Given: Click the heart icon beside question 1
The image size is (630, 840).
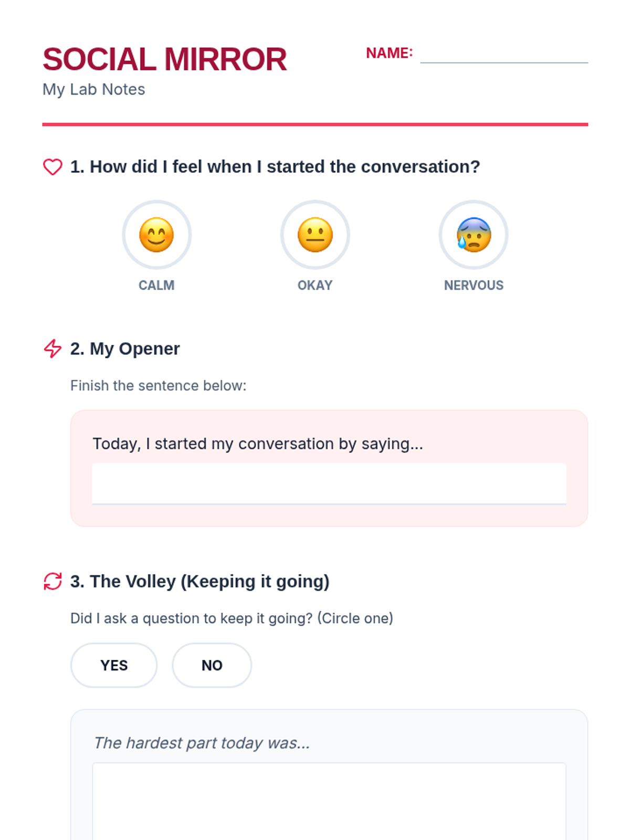Looking at the screenshot, I should point(52,167).
